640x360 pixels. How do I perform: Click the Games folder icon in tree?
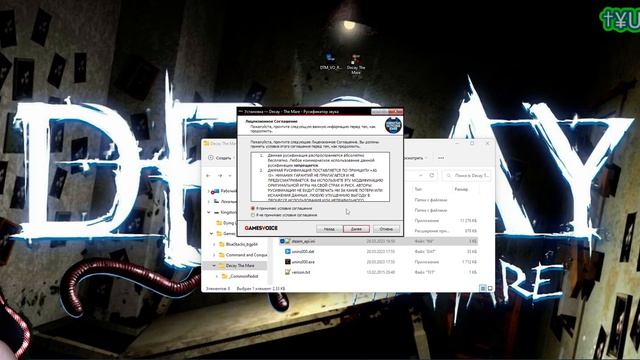219,233
